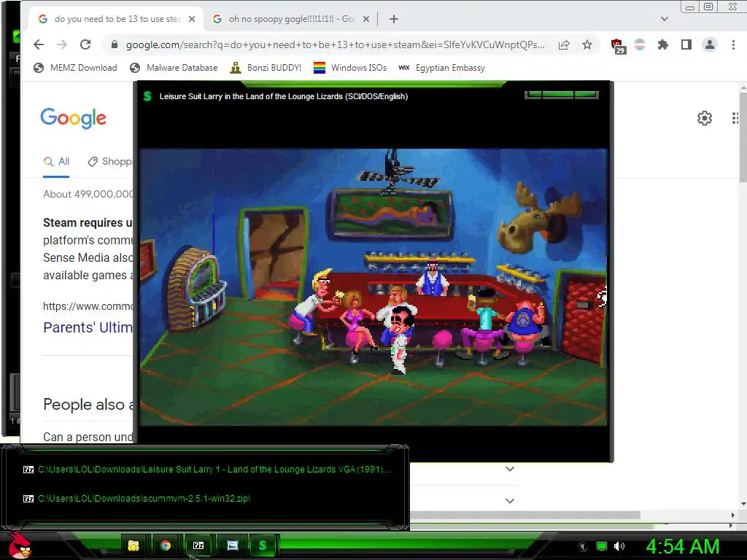Image resolution: width=747 pixels, height=560 pixels.
Task: Close the 'do you need to be 13' tab
Action: click(x=192, y=19)
